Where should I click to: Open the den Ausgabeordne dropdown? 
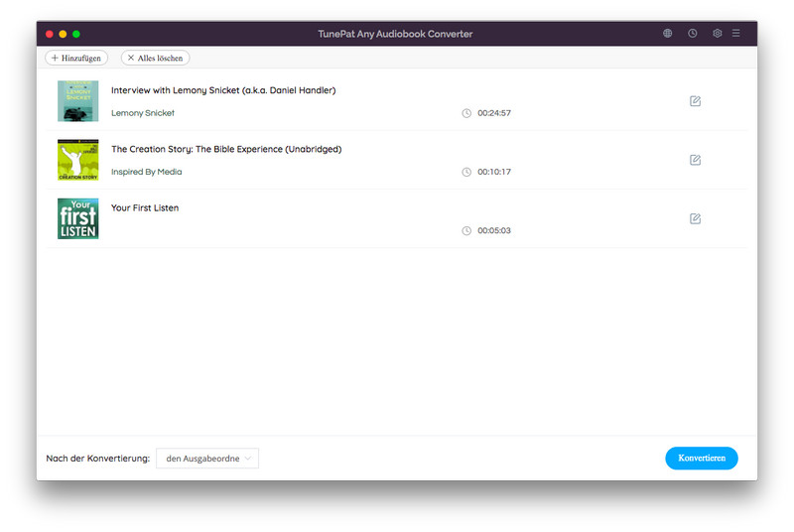pos(207,459)
